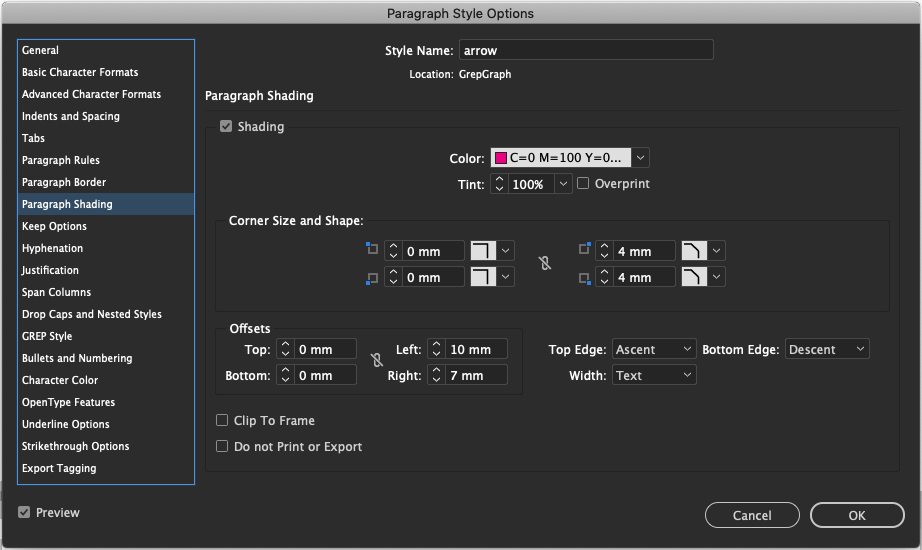
Task: Click top-right bevel corner shape icon
Action: tap(694, 251)
